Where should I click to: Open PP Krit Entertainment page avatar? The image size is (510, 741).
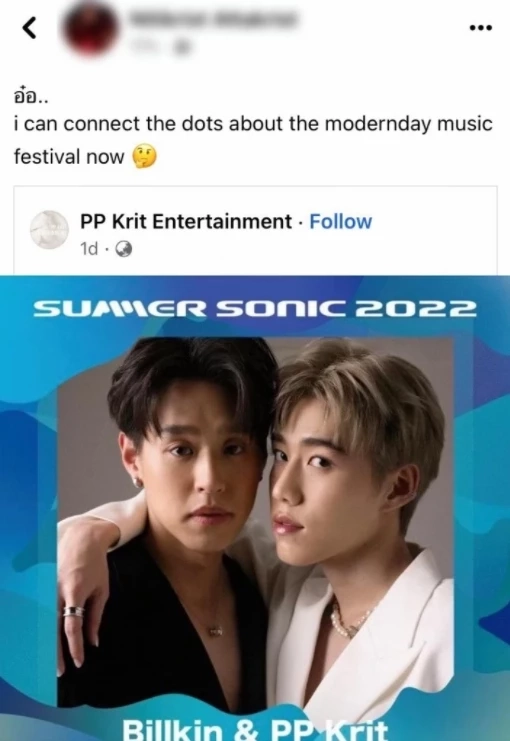point(49,230)
